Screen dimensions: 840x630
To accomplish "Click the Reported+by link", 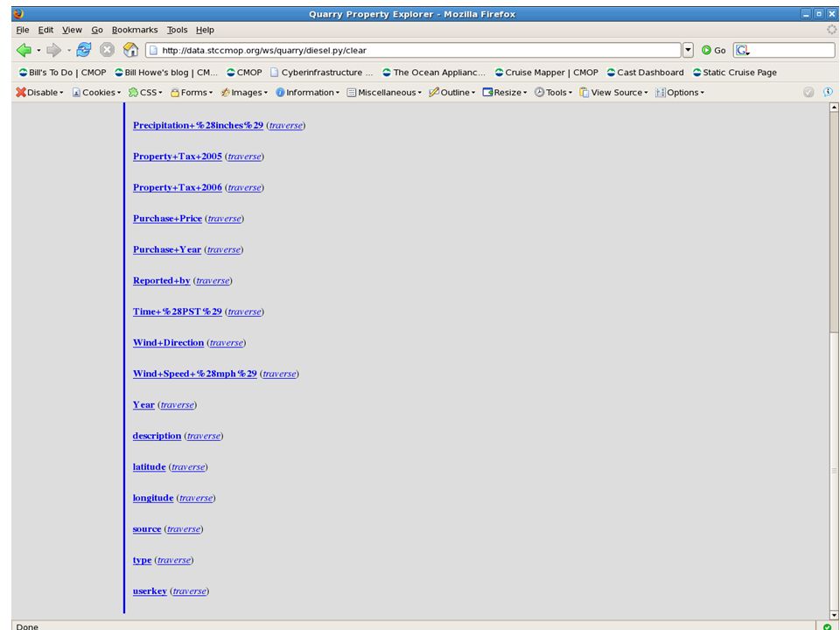I will (x=161, y=281).
